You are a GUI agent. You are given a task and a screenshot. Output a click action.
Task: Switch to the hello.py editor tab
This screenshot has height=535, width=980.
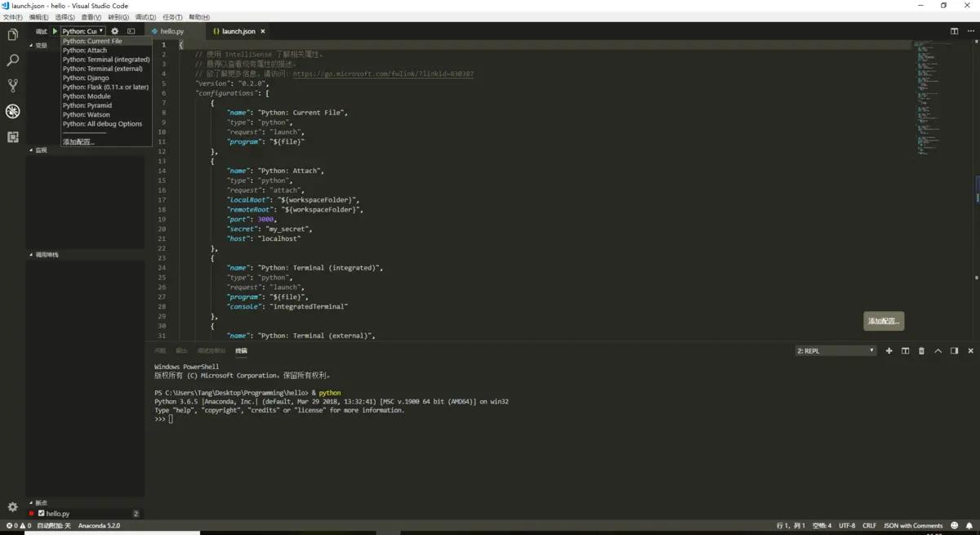tap(171, 31)
